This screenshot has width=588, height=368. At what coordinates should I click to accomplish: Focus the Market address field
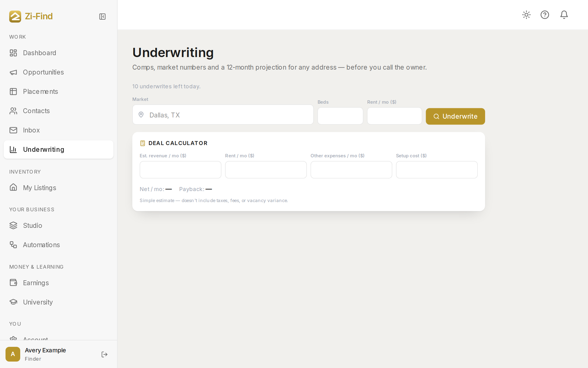pos(223,115)
